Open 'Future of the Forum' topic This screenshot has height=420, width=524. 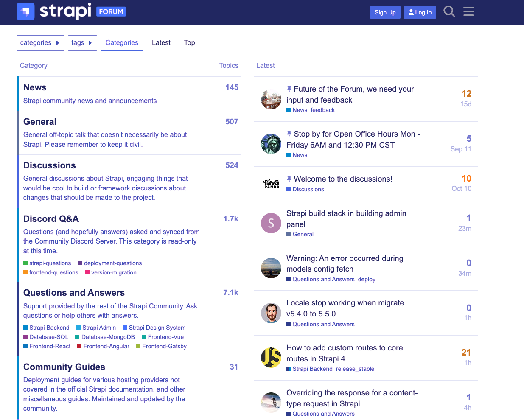click(350, 95)
